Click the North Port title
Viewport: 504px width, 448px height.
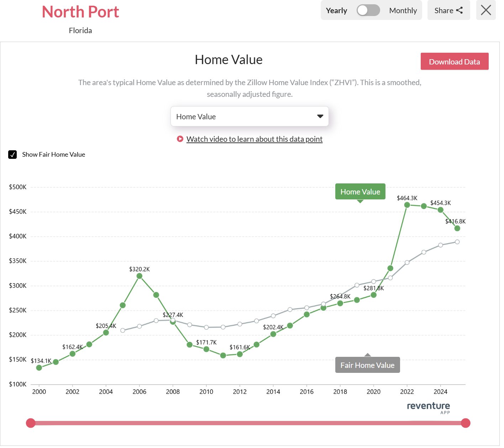[80, 12]
